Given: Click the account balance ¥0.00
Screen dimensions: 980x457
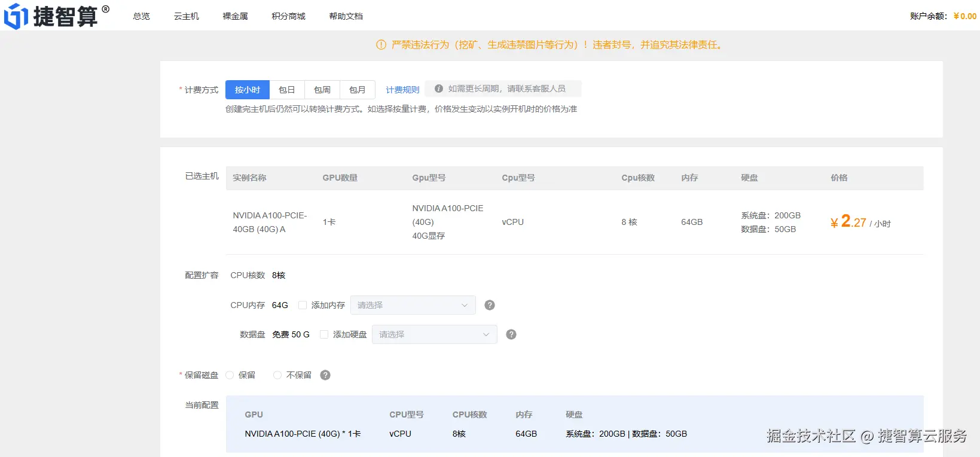Looking at the screenshot, I should [965, 16].
